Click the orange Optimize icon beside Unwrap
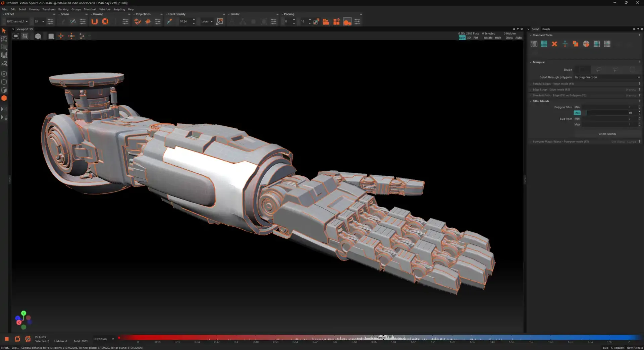The image size is (644, 350). click(105, 21)
